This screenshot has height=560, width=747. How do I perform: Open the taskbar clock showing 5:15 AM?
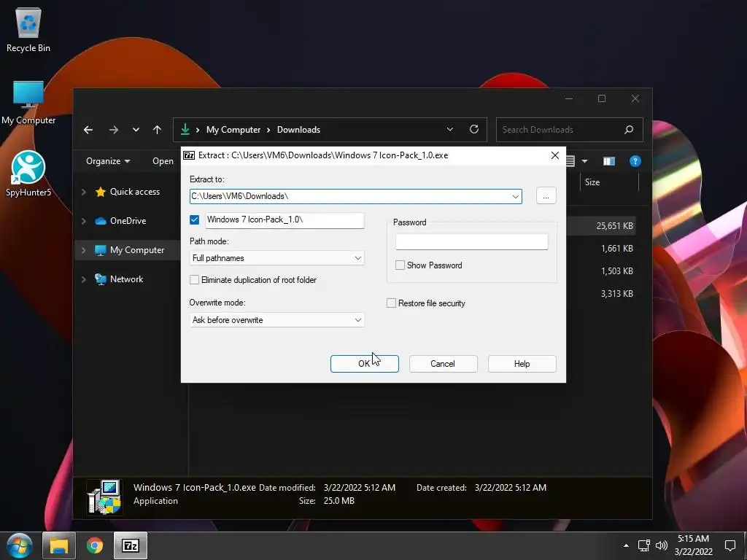(x=694, y=545)
